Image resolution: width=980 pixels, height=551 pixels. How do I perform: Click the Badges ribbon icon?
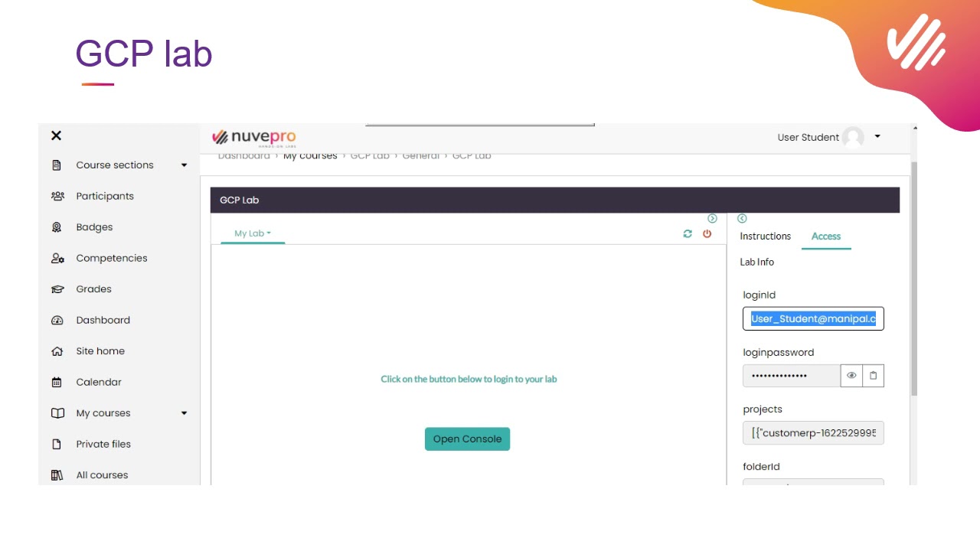click(x=57, y=227)
